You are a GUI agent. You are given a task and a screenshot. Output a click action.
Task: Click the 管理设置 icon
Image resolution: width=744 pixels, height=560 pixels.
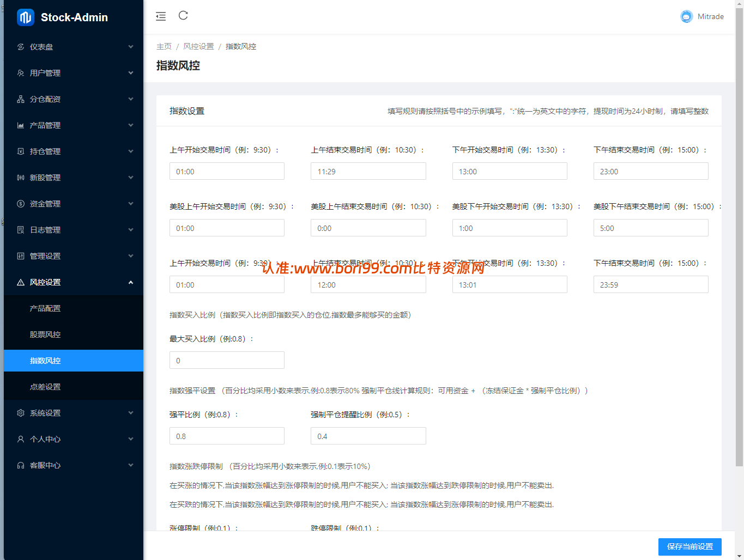[21, 256]
